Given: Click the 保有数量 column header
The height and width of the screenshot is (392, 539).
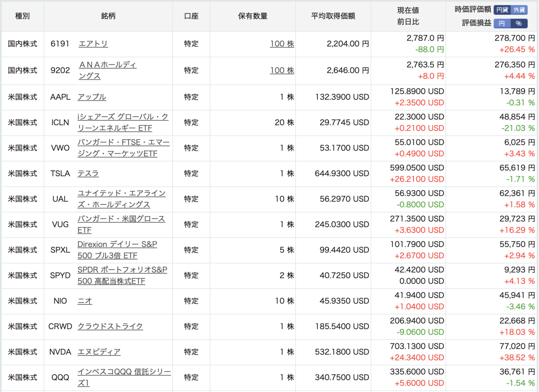Looking at the screenshot, I should 252,16.
